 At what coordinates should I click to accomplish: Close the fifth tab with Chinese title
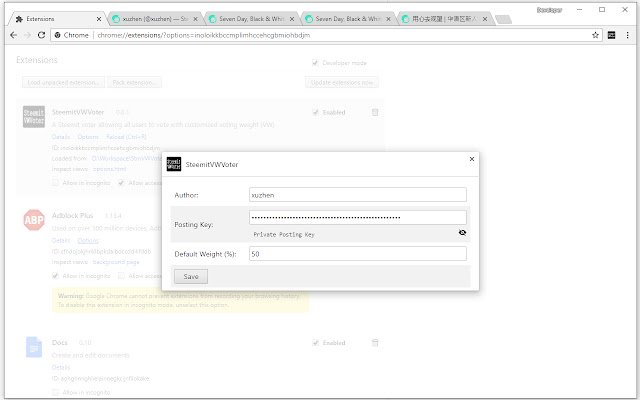485,19
